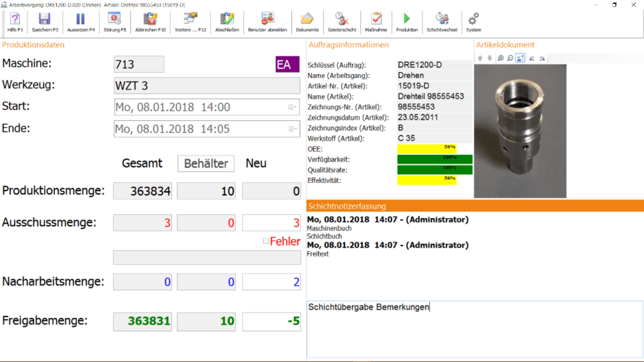Open the System settings menu

pyautogui.click(x=473, y=22)
